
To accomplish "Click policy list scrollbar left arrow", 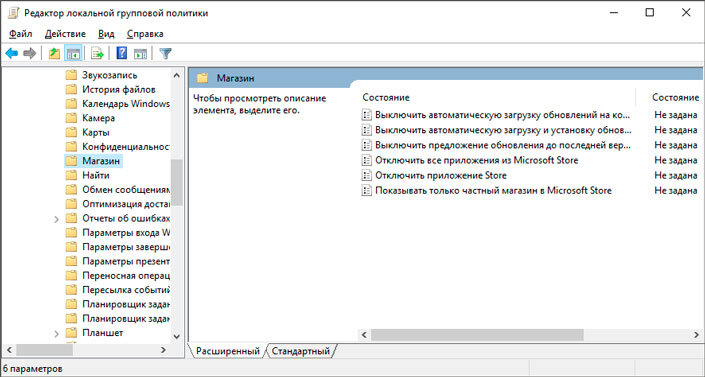I will [364, 335].
